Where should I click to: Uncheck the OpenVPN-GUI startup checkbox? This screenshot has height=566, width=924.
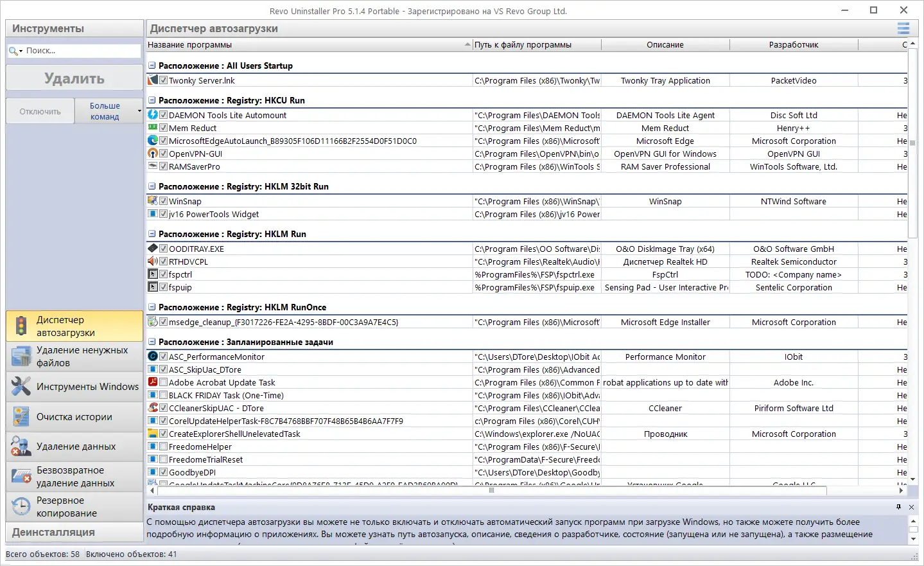(x=164, y=154)
